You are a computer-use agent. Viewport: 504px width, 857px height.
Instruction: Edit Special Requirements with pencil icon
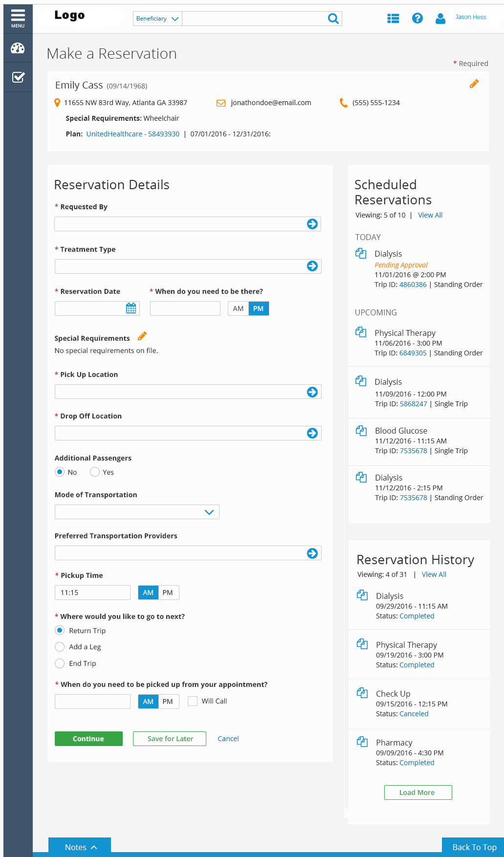[142, 336]
